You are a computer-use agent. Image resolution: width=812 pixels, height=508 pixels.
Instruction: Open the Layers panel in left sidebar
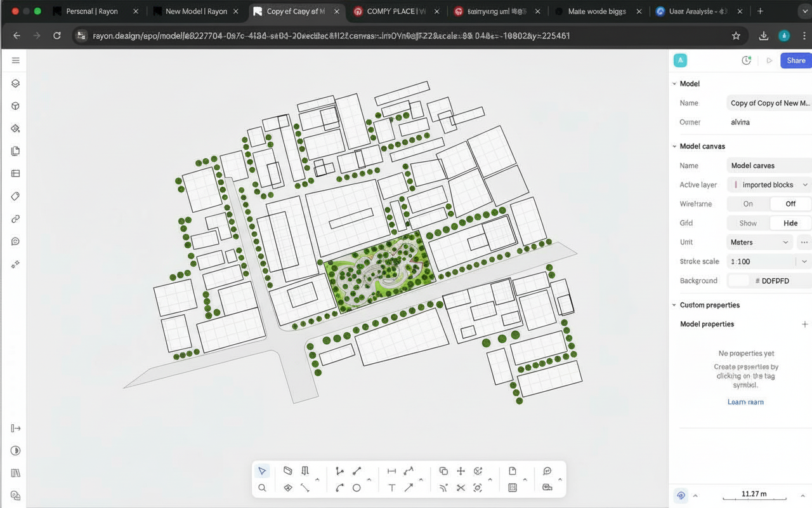[x=16, y=83]
